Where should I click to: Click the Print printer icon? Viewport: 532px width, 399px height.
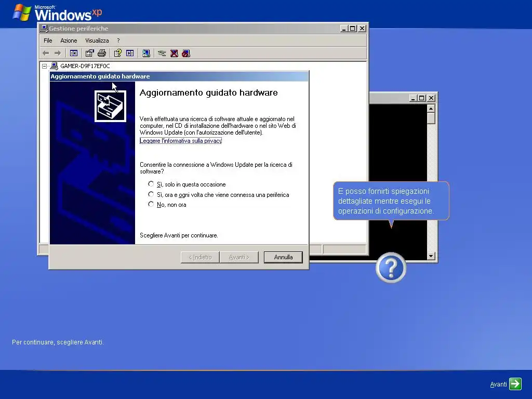(102, 54)
